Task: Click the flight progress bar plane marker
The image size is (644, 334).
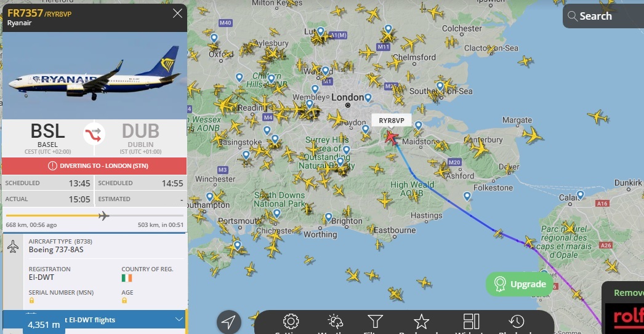Action: pyautogui.click(x=103, y=215)
